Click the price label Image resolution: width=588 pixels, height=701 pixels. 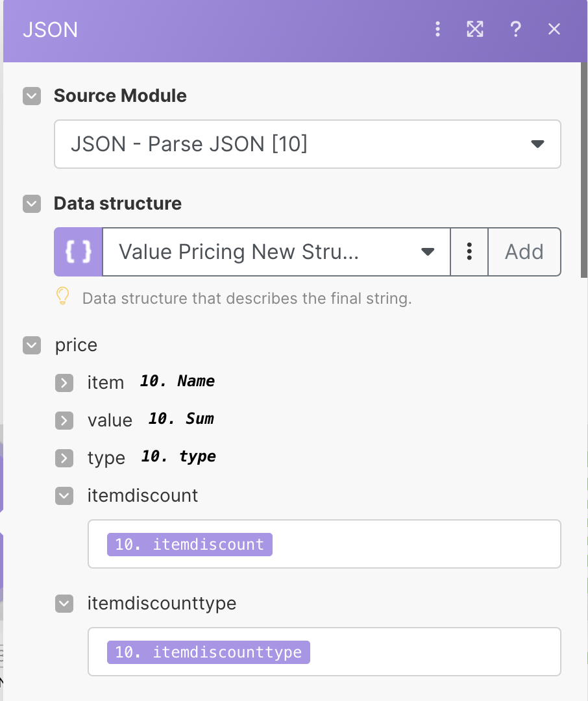[x=76, y=345]
